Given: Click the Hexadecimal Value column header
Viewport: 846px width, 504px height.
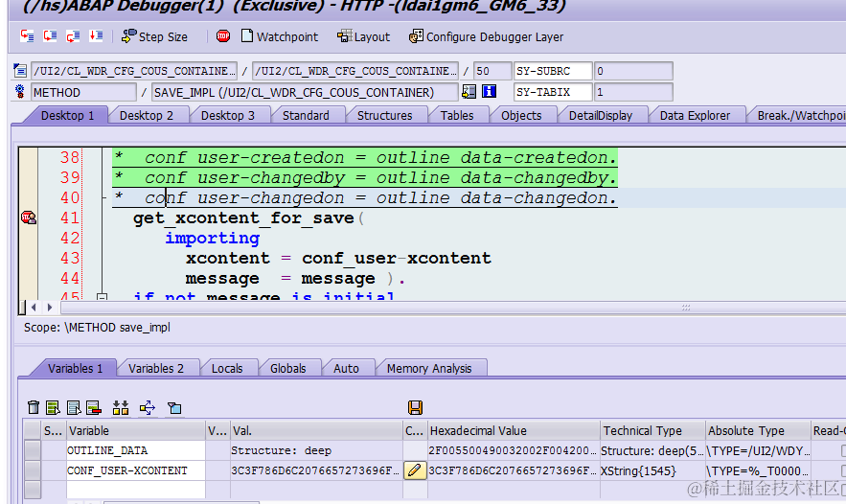Looking at the screenshot, I should click(x=514, y=430).
